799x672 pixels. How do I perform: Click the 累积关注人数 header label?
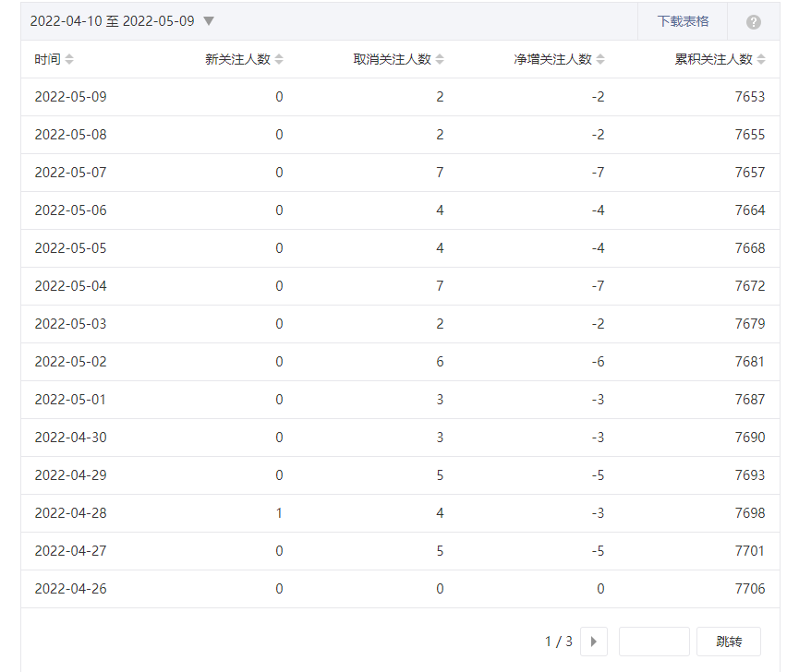713,59
